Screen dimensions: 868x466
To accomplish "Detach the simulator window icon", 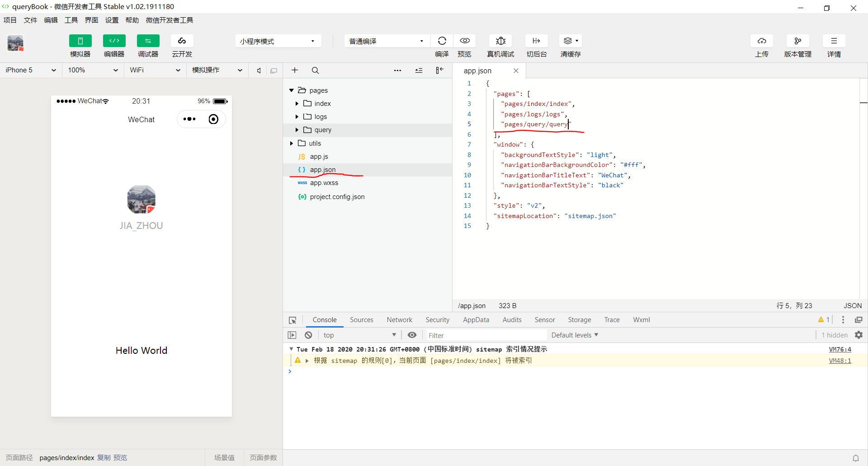I will click(274, 71).
